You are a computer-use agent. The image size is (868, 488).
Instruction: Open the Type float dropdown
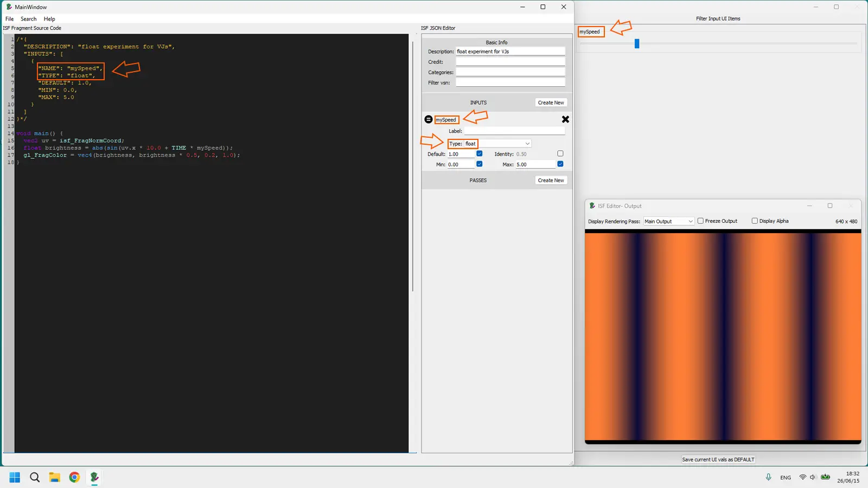[497, 144]
